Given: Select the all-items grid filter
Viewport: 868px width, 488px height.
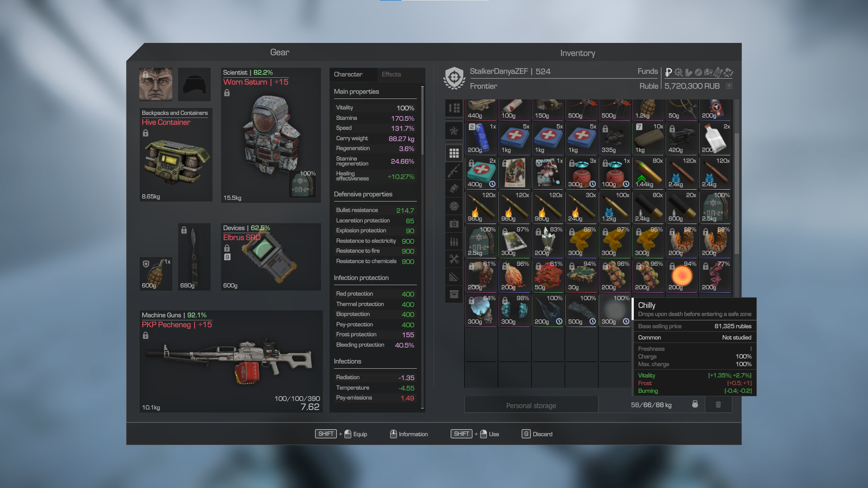Looking at the screenshot, I should [454, 153].
